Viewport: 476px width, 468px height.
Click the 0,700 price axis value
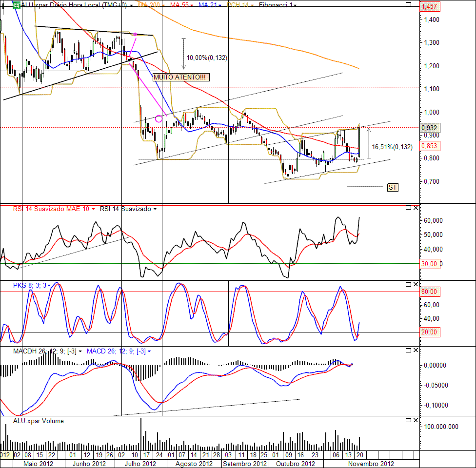(x=431, y=181)
